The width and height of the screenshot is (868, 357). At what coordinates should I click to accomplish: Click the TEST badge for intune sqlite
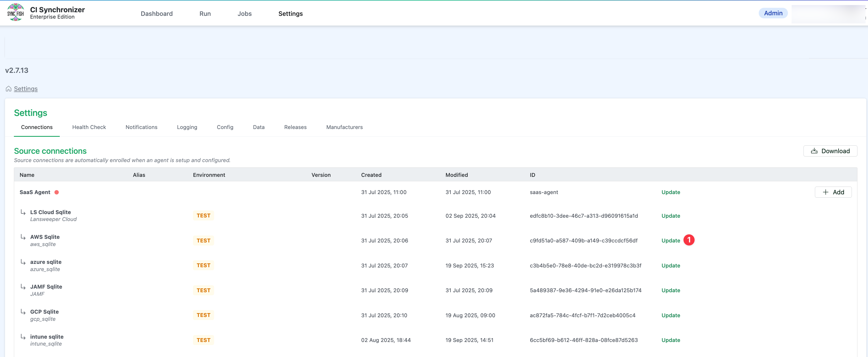click(x=204, y=340)
